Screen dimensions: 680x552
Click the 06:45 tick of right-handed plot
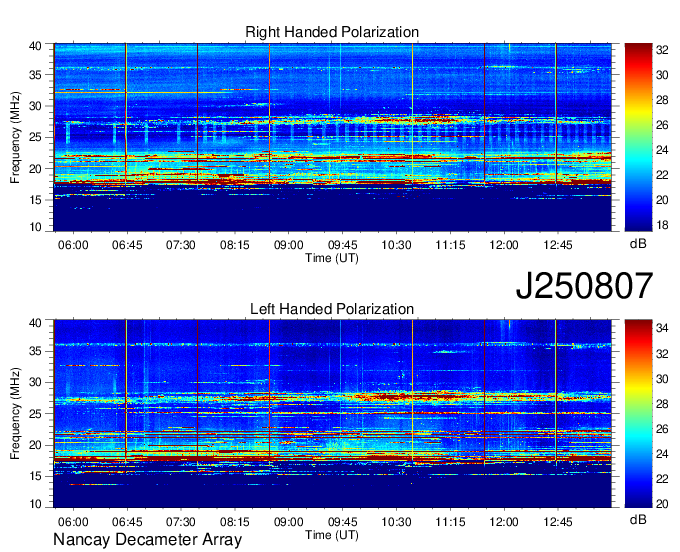[127, 245]
